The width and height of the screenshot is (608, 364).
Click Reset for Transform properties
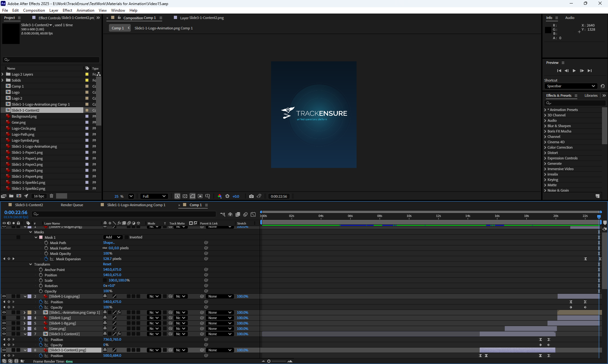coord(107,264)
